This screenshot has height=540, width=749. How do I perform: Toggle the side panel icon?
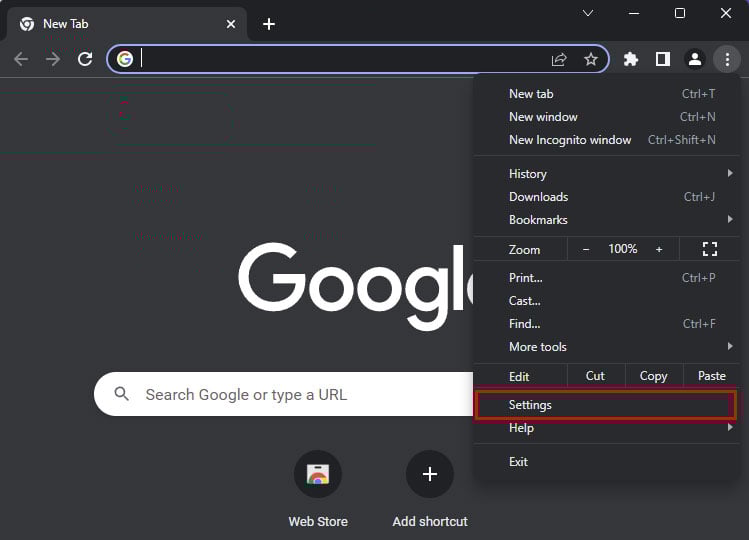click(663, 59)
